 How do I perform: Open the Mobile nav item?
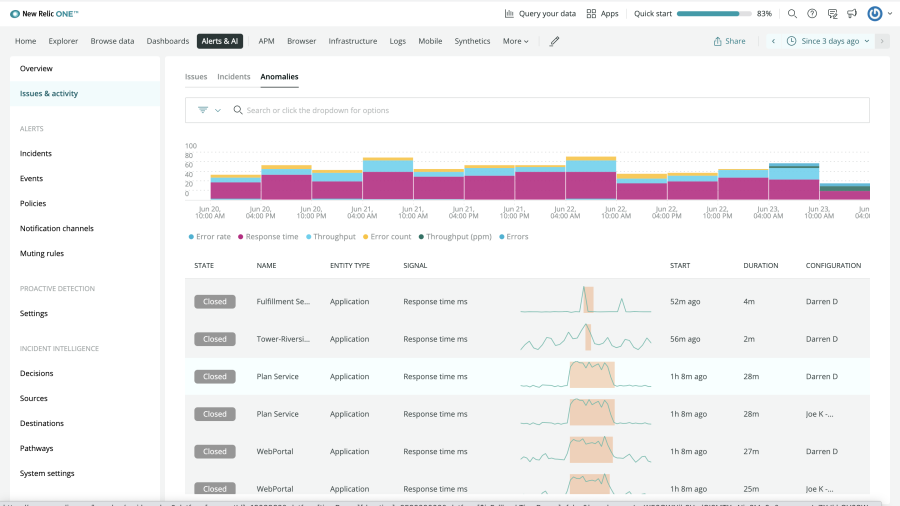(430, 41)
